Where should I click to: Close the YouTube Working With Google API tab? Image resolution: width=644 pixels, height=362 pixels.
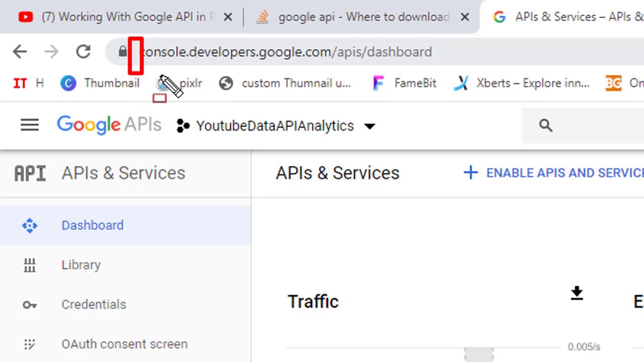click(228, 17)
